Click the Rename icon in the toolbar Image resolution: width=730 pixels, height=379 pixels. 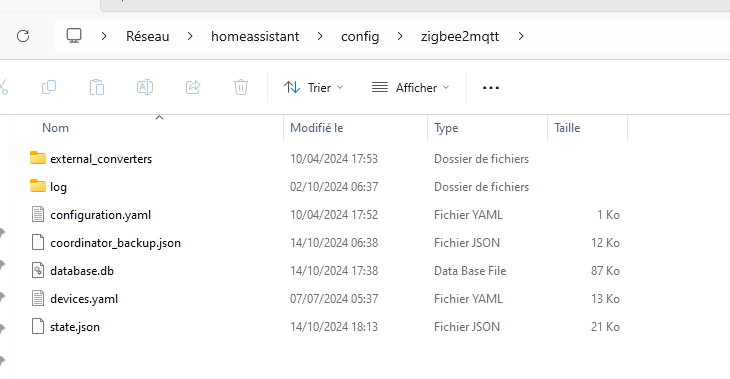(145, 87)
